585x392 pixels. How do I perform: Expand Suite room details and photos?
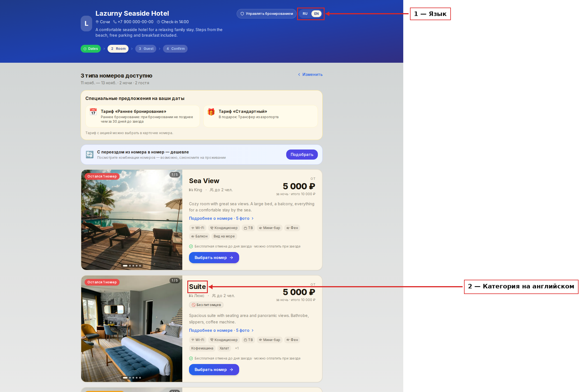coord(221,330)
